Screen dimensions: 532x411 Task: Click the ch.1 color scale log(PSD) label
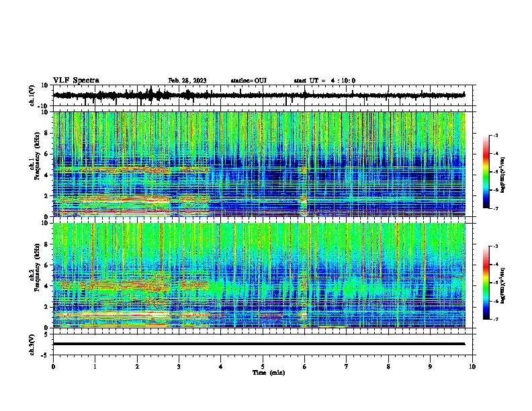(x=503, y=175)
